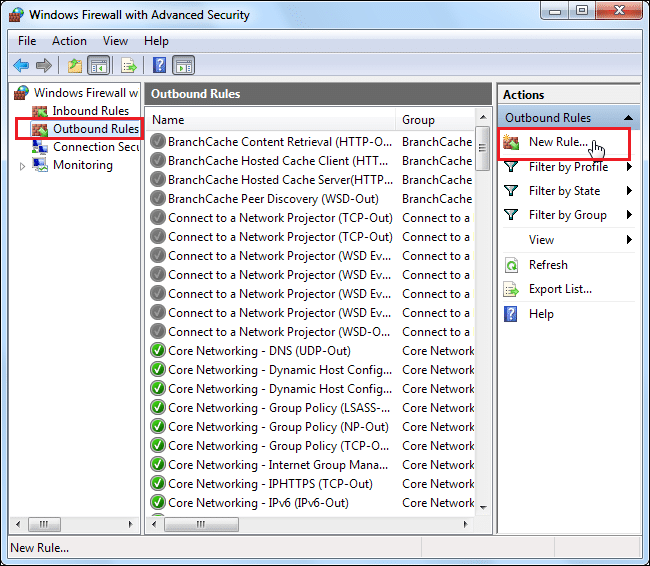Select BranchCache Hosted Cache Server(HTTP... rule row
This screenshot has height=566, width=650.
point(312,180)
